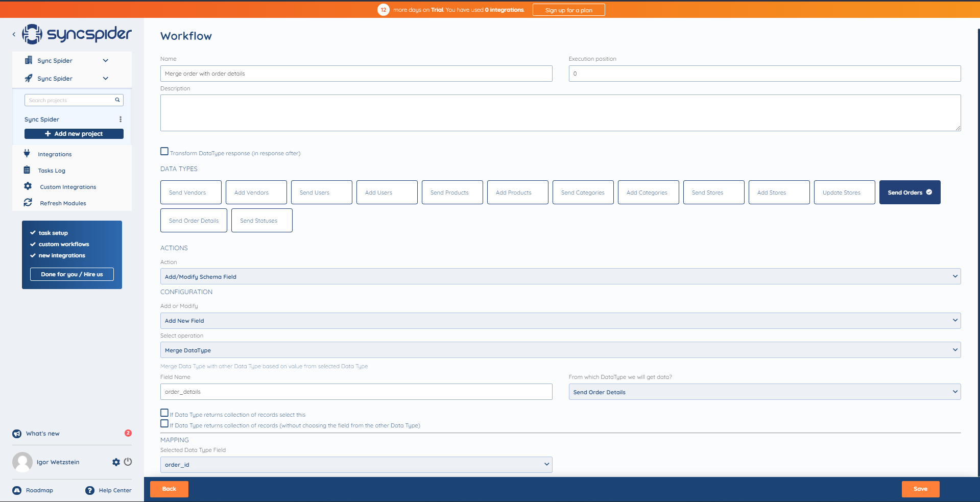
Task: Check 'collection of records without choosing the field'
Action: pyautogui.click(x=164, y=423)
